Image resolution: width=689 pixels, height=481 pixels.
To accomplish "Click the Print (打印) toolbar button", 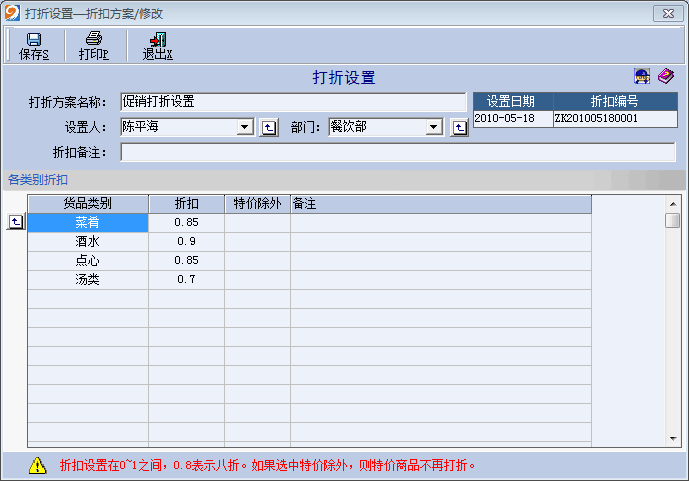I will click(93, 46).
